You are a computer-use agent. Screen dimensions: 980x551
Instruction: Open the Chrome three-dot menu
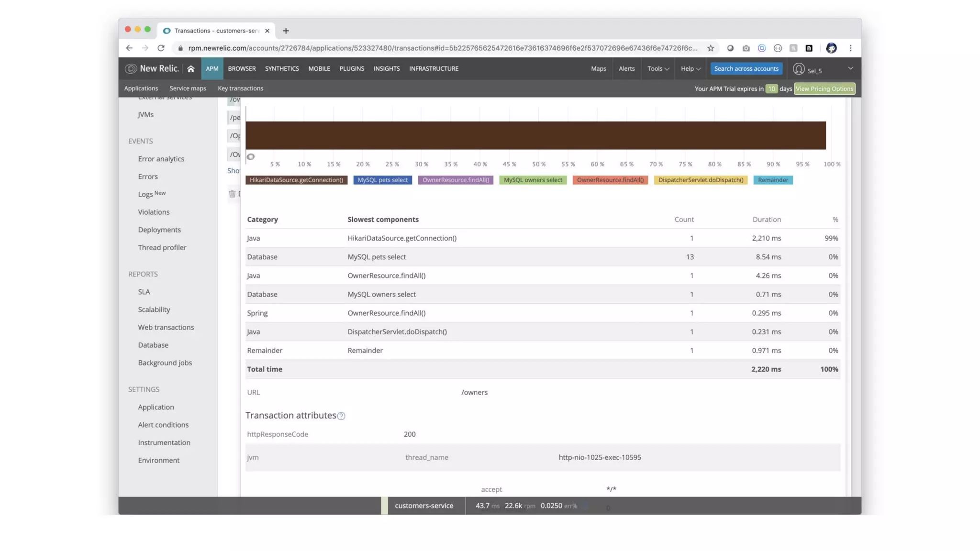tap(850, 48)
